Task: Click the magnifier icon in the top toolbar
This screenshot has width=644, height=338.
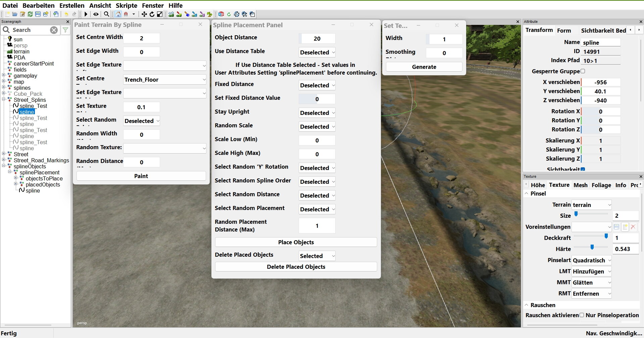Action: tap(106, 14)
